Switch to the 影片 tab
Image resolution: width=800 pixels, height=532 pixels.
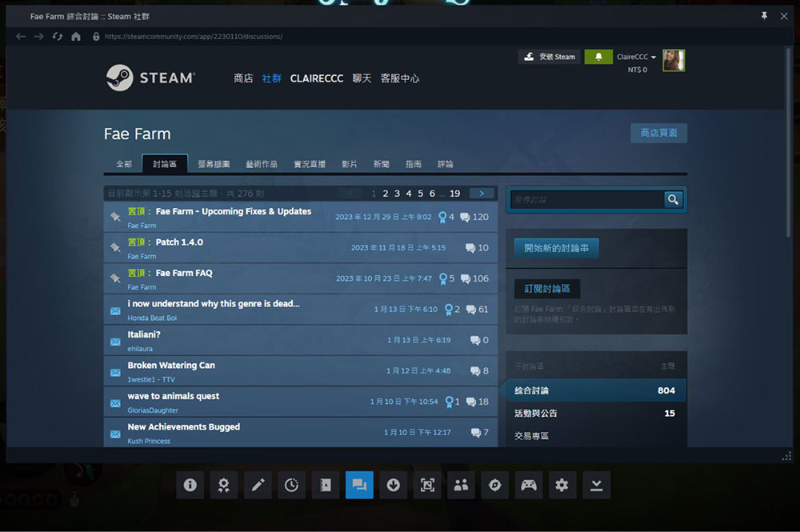click(350, 164)
